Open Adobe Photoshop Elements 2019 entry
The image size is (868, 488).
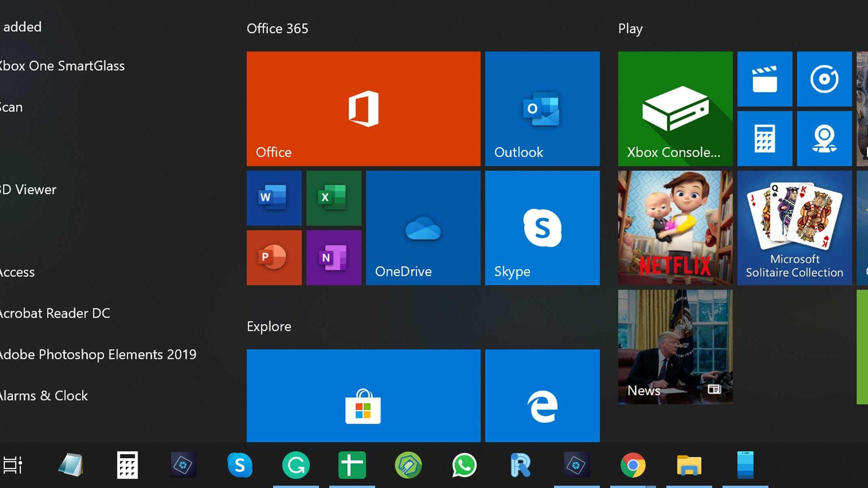coord(98,355)
